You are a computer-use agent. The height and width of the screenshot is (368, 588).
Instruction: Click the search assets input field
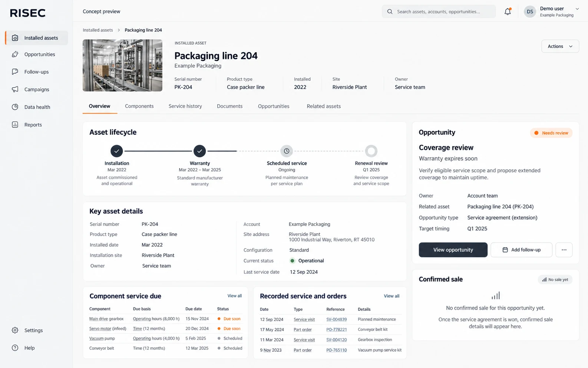(439, 11)
